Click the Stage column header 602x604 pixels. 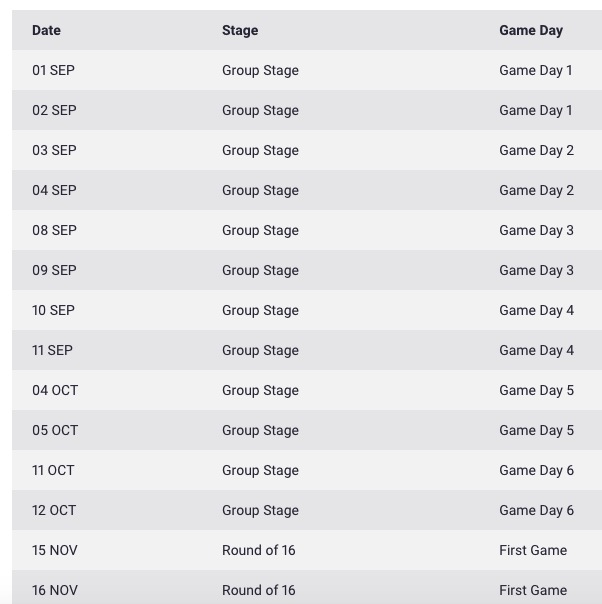click(240, 30)
